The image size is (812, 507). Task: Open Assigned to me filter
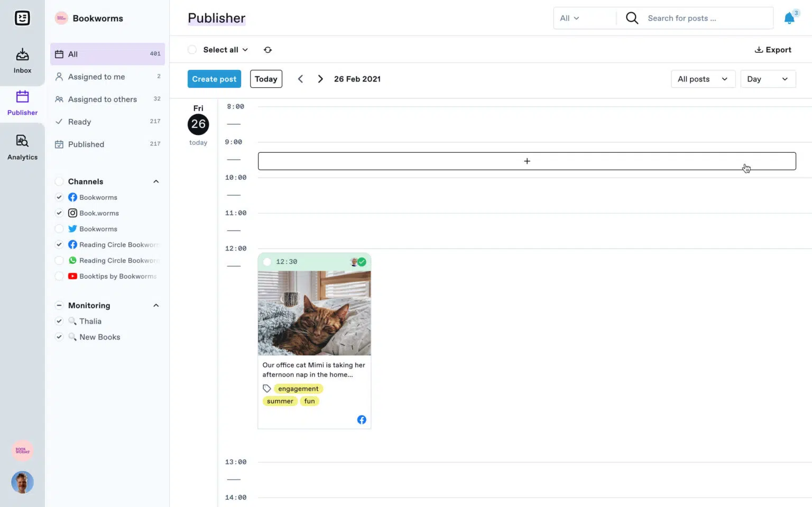click(96, 77)
